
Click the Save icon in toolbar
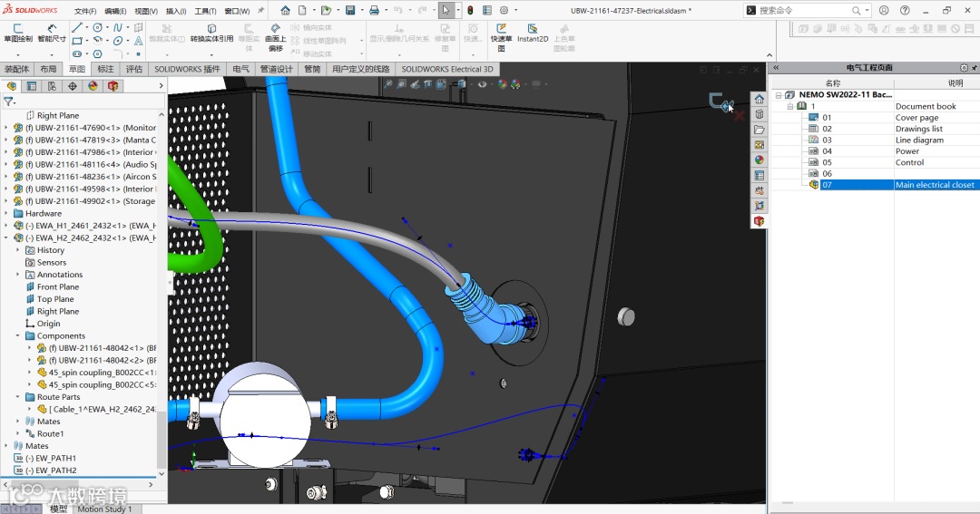tap(350, 11)
